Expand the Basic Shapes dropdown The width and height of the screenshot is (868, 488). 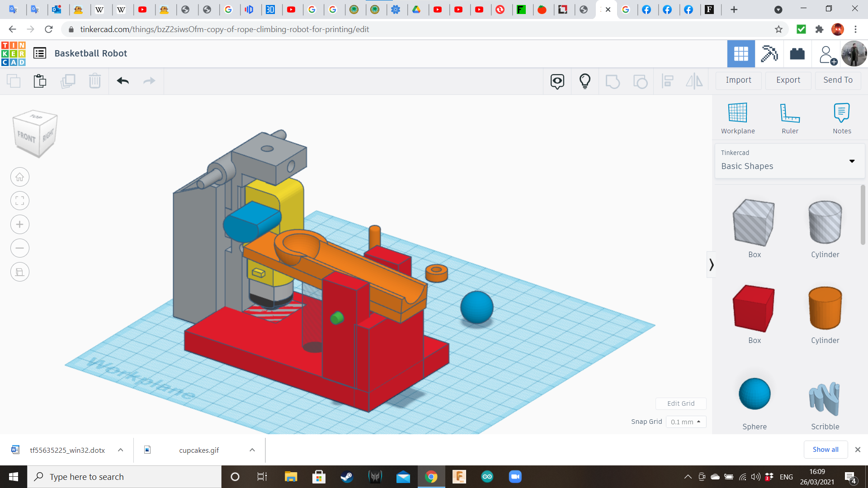[852, 161]
